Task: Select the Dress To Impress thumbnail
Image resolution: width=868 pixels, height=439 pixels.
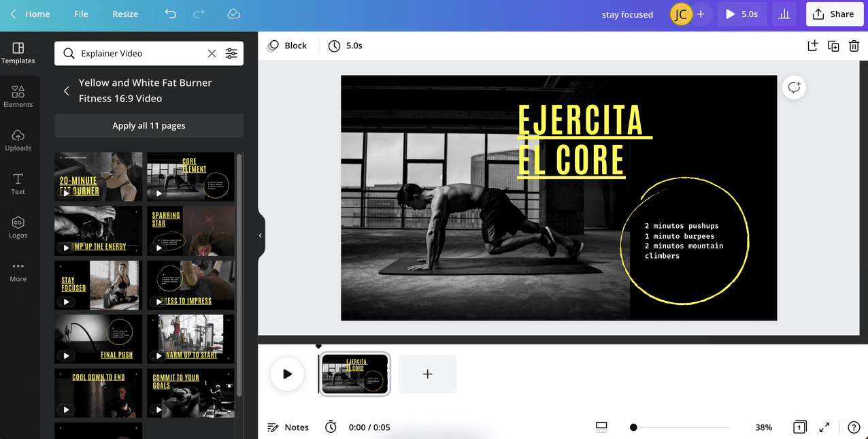Action: click(x=190, y=285)
